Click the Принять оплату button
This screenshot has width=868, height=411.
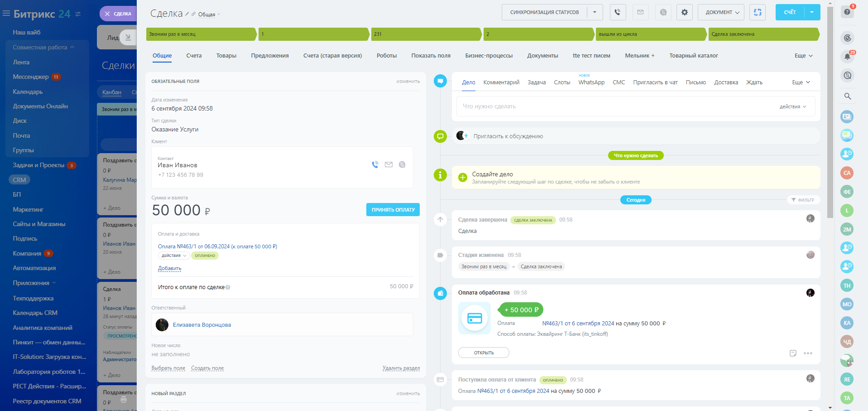point(393,210)
